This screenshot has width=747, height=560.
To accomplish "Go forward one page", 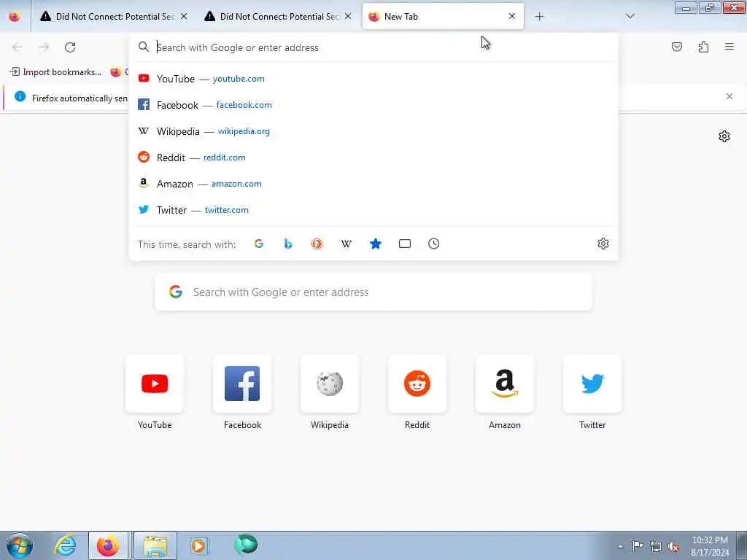I will [x=44, y=47].
